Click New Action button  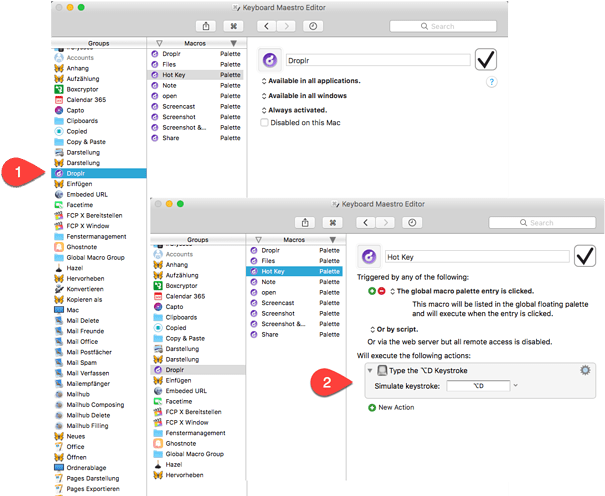coord(391,407)
